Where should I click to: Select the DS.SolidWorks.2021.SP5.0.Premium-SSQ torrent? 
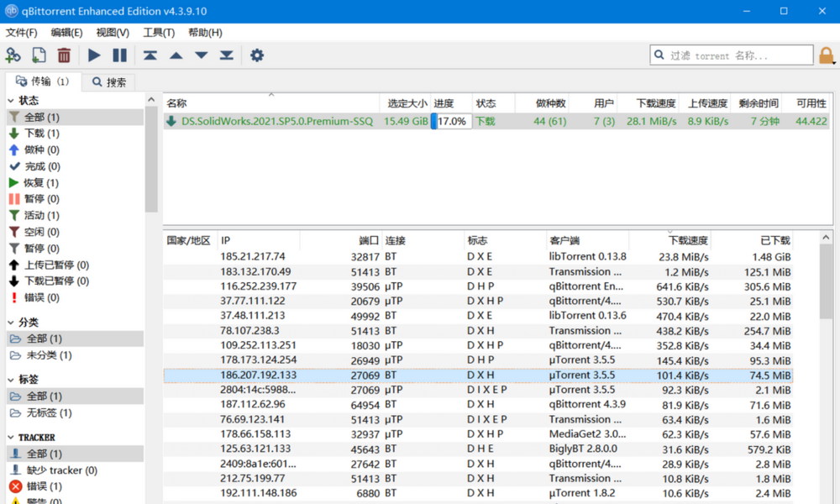tap(496, 121)
